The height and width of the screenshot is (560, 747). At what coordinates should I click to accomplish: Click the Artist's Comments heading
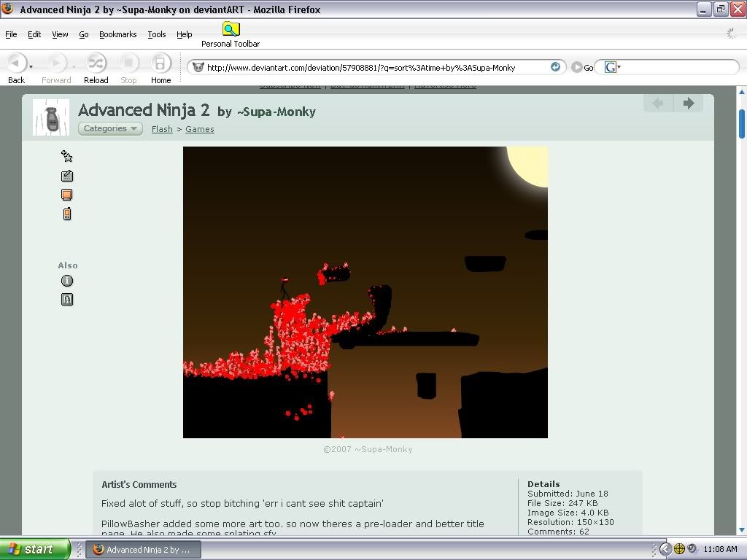pyautogui.click(x=139, y=485)
